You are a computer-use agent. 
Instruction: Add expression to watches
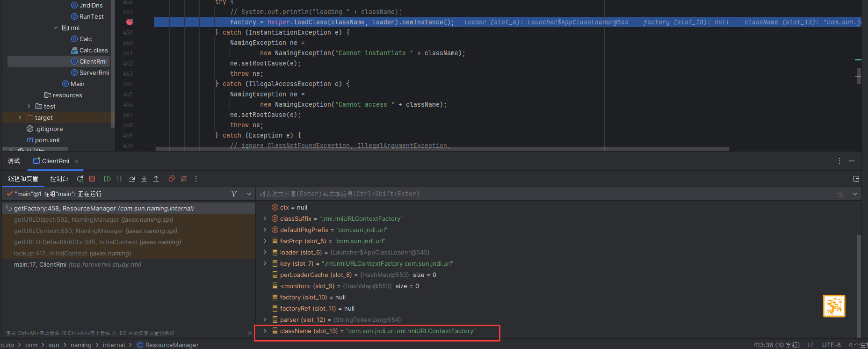[841, 194]
